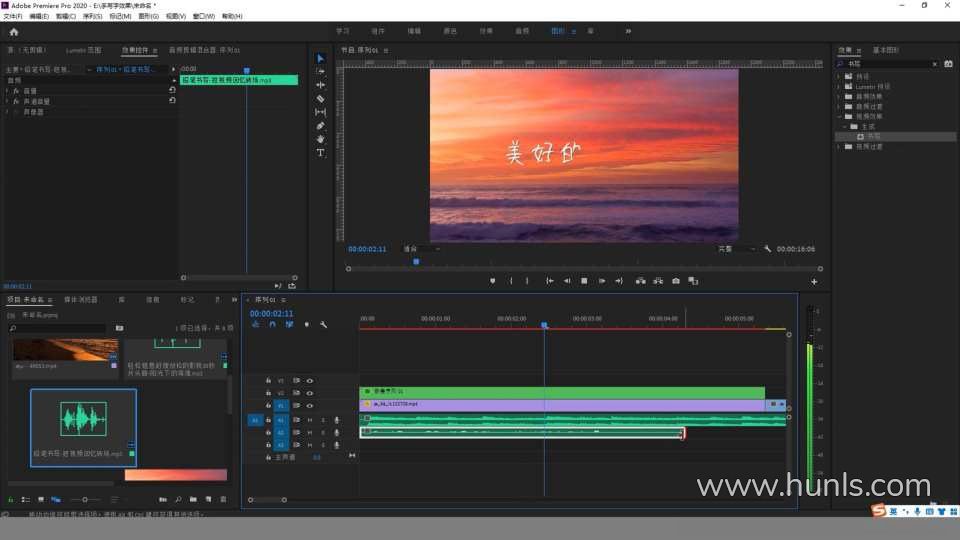
Task: Expand the Lumetri presets folder
Action: coord(839,86)
